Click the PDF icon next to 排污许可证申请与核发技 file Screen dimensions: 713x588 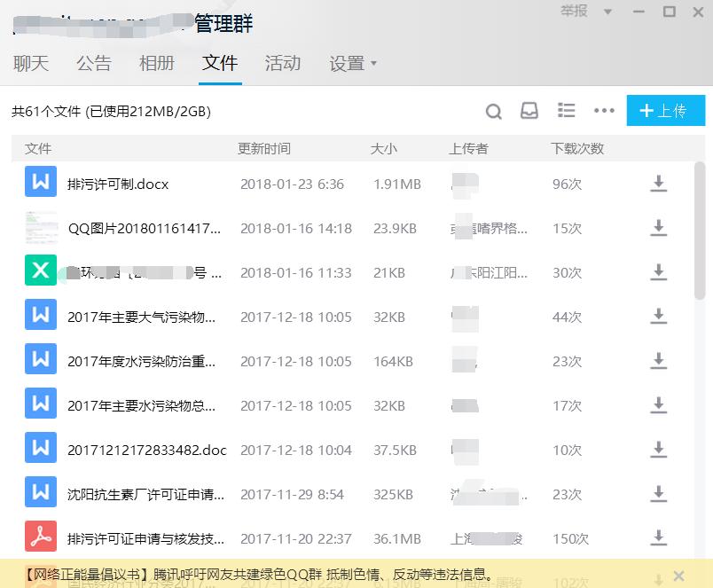tap(40, 537)
